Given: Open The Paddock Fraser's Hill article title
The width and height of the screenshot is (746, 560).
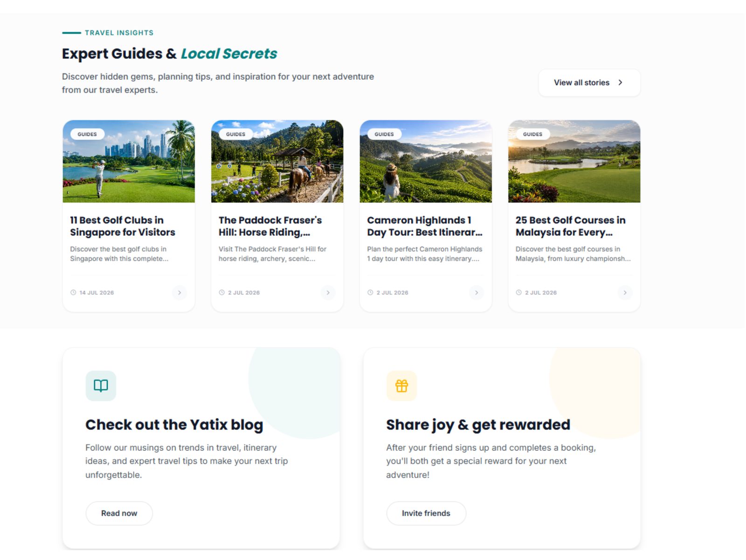Looking at the screenshot, I should [270, 226].
